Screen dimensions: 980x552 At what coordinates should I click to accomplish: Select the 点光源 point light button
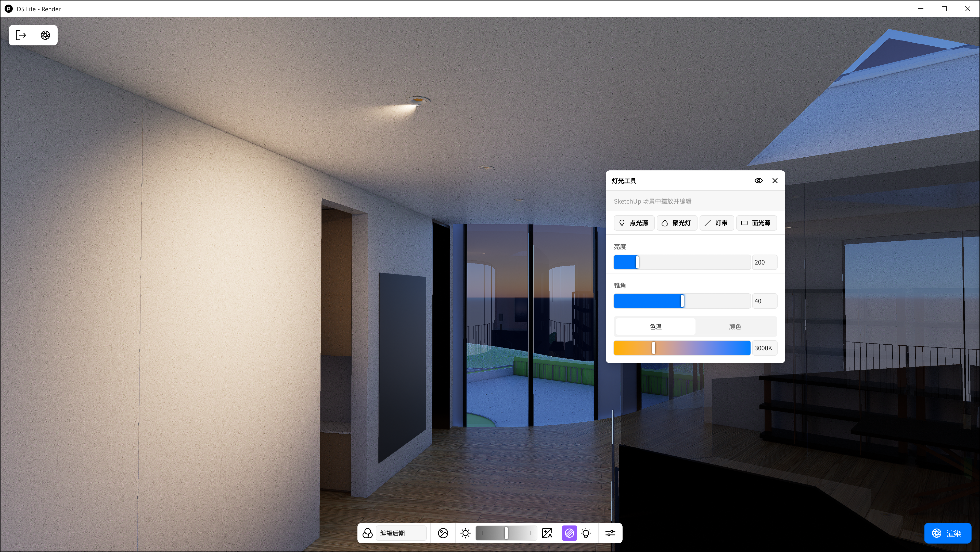point(634,223)
